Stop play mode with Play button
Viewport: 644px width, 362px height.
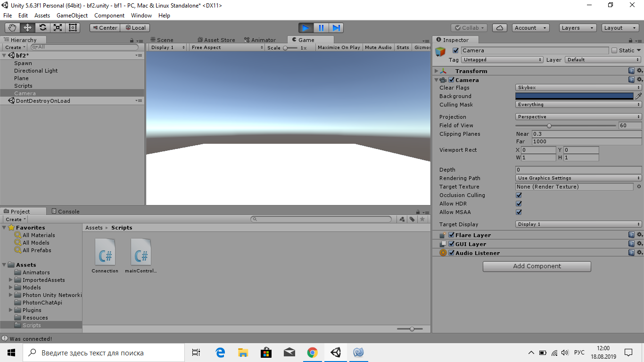(306, 28)
